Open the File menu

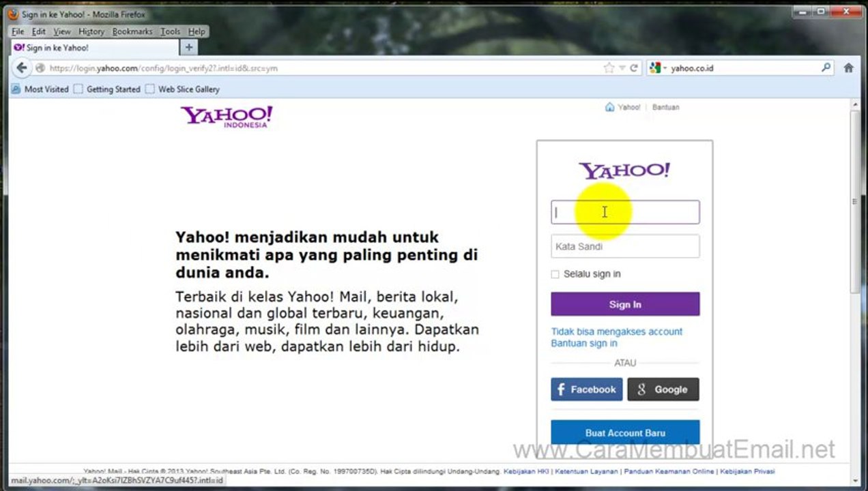click(18, 31)
